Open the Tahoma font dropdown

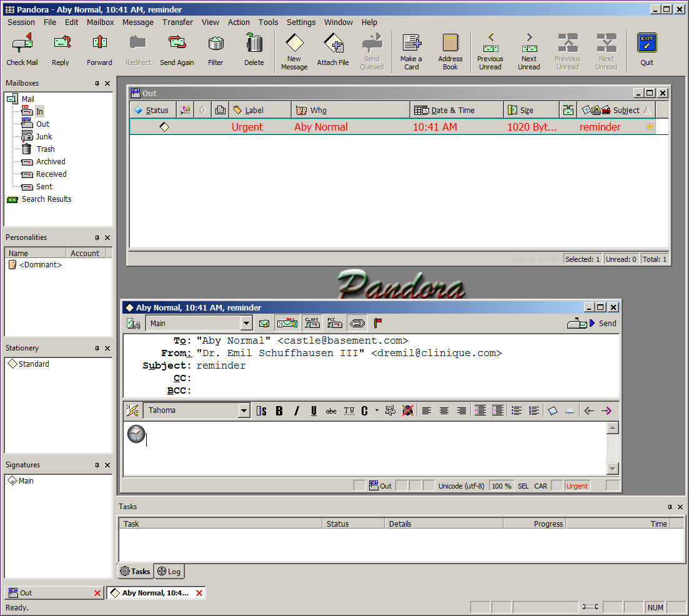244,410
